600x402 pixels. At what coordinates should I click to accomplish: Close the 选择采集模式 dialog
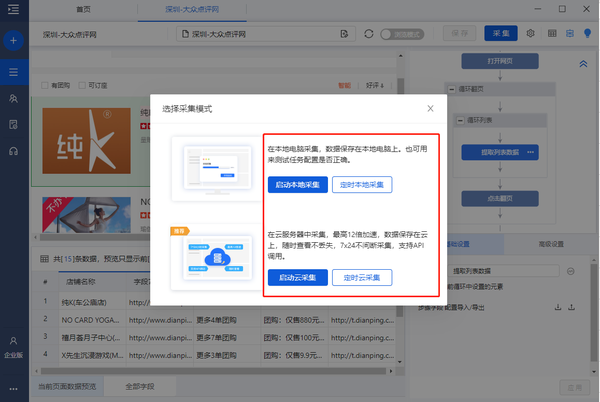pyautogui.click(x=430, y=109)
